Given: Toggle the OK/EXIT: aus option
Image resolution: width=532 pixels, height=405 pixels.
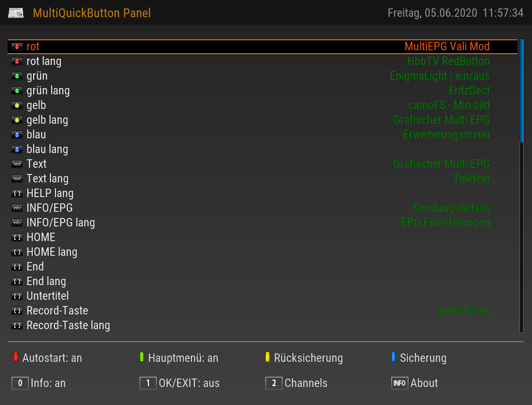Looking at the screenshot, I should pyautogui.click(x=180, y=383).
